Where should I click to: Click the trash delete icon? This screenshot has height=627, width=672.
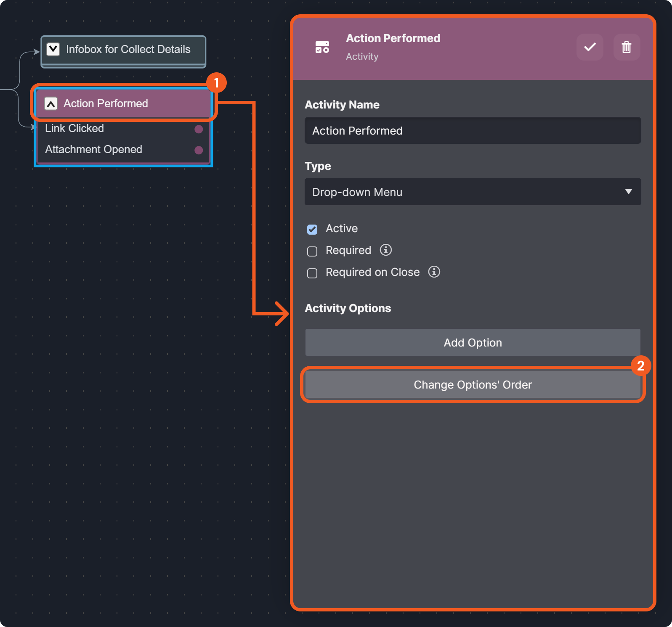[626, 47]
